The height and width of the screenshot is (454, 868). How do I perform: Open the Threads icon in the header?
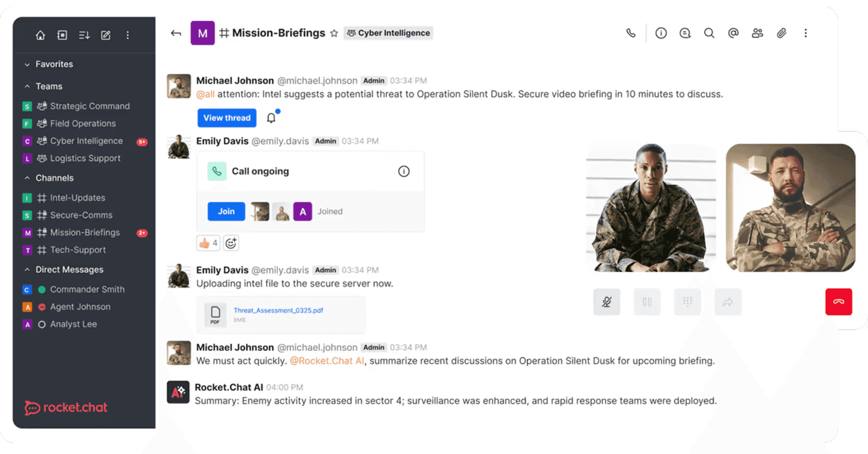pyautogui.click(x=685, y=33)
